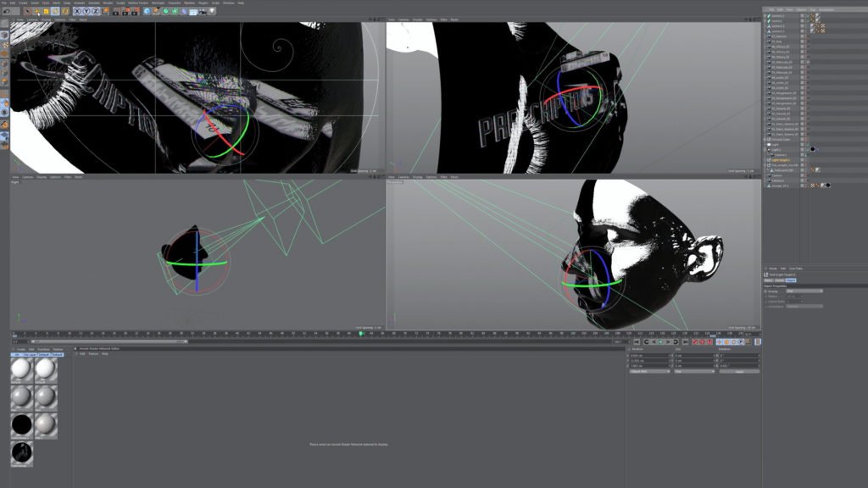The image size is (868, 488).
Task: Open the Create menu in Material Manager
Action: coord(21,349)
